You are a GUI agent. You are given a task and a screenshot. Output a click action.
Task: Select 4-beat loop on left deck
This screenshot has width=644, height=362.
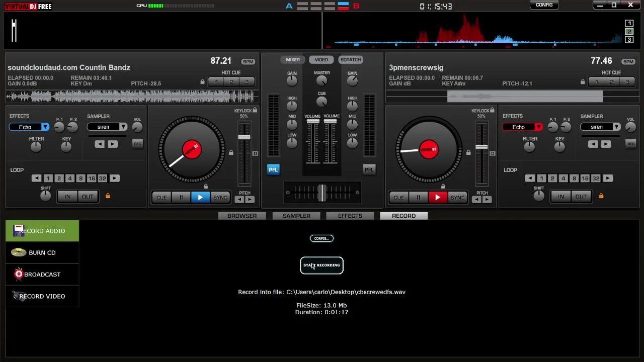(x=70, y=178)
